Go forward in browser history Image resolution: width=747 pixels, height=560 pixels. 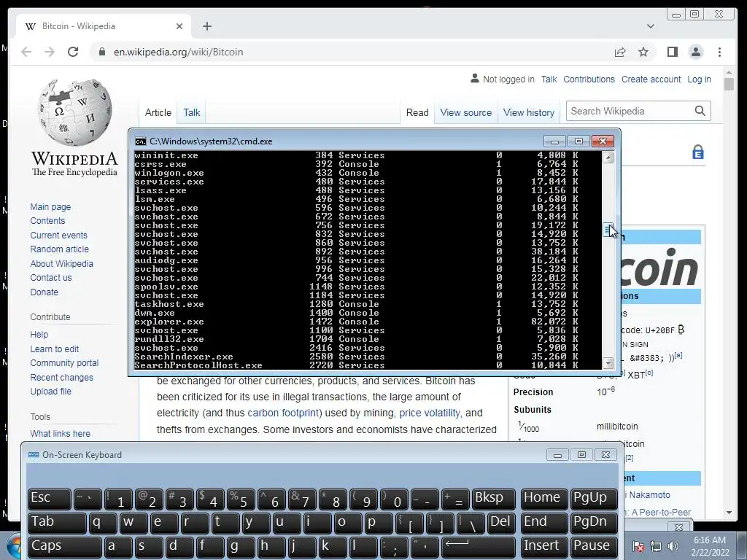(x=50, y=52)
